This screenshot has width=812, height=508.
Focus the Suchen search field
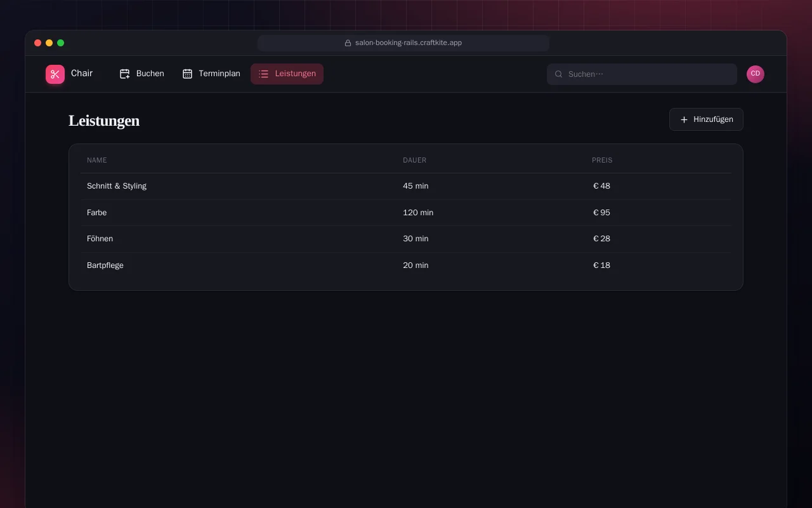(x=642, y=74)
